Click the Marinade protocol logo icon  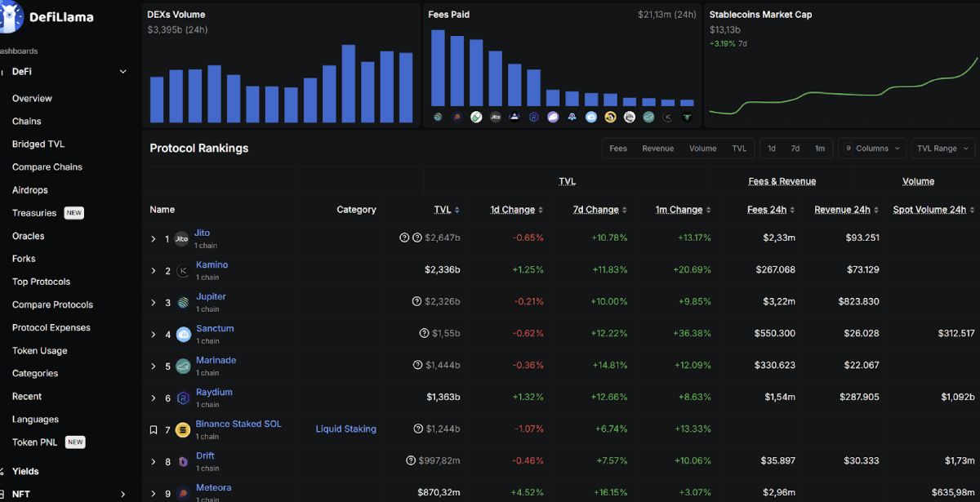click(x=182, y=367)
